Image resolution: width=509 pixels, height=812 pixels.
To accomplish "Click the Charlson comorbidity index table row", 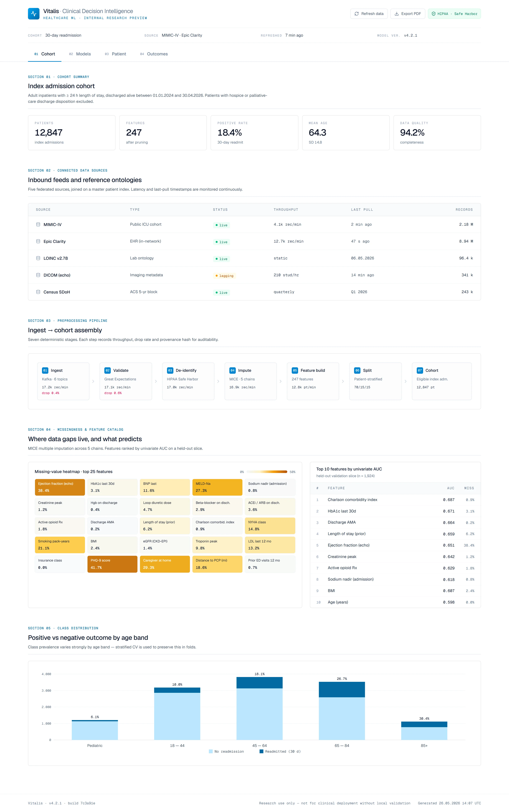I will [x=395, y=500].
